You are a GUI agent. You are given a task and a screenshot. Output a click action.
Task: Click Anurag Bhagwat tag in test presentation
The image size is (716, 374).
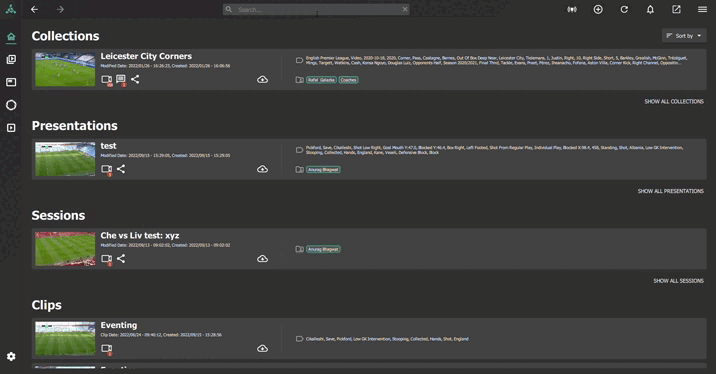pyautogui.click(x=323, y=169)
